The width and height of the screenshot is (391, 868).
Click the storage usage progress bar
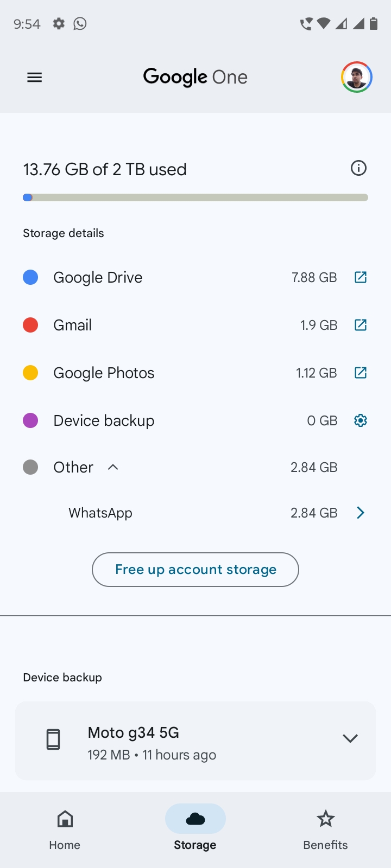point(195,197)
